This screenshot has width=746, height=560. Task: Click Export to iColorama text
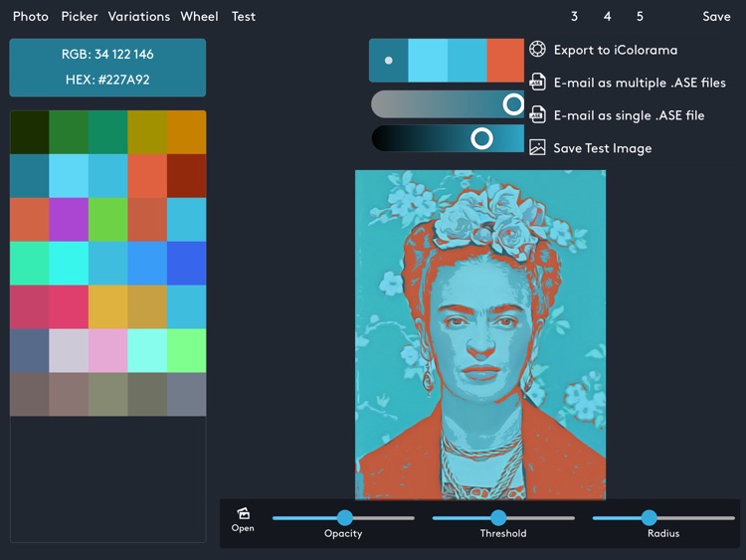point(616,50)
